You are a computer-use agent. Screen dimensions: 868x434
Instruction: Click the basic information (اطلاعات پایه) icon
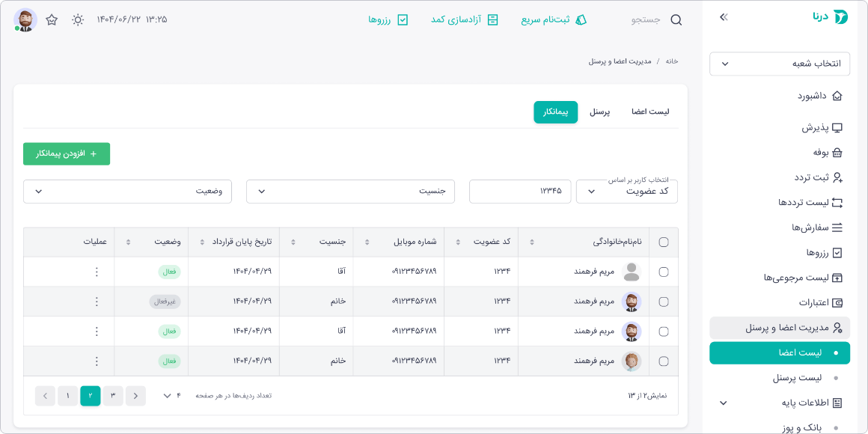coord(837,403)
